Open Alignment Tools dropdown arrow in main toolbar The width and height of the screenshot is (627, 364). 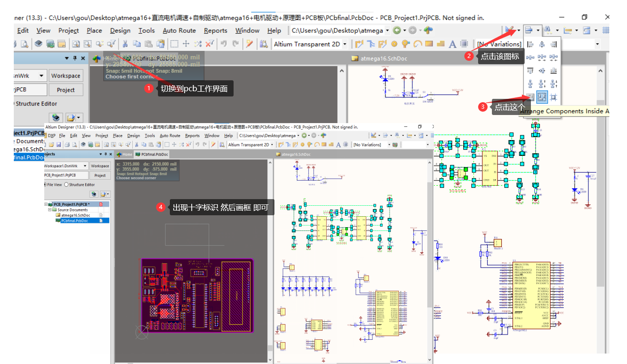point(538,30)
